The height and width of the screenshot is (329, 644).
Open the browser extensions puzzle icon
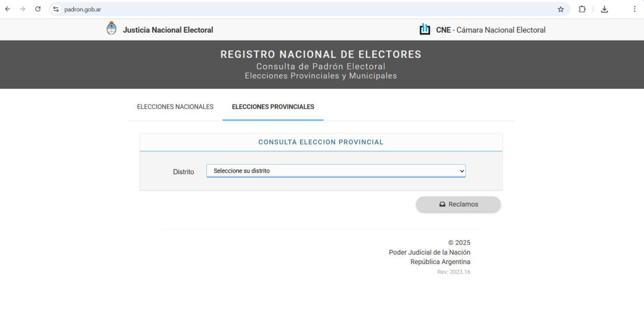click(582, 9)
